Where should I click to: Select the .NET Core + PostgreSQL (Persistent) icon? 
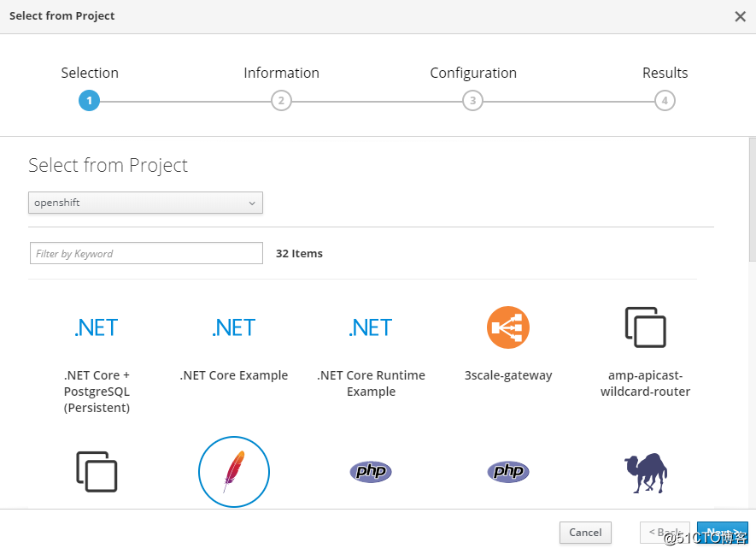tap(97, 327)
